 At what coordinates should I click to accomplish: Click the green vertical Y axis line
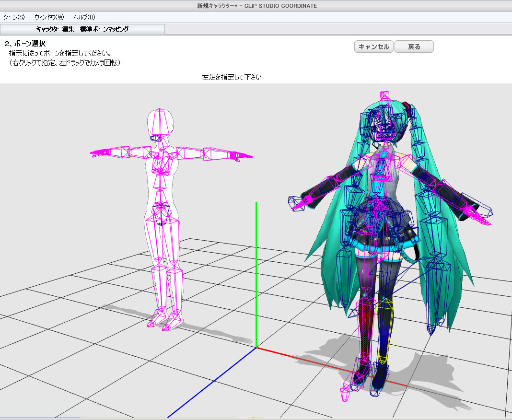pos(256,275)
